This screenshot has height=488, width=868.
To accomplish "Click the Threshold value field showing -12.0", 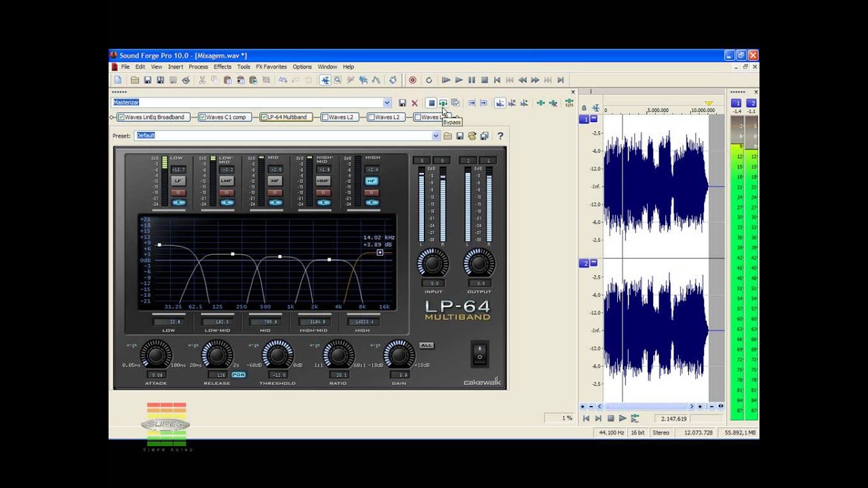I will point(277,375).
